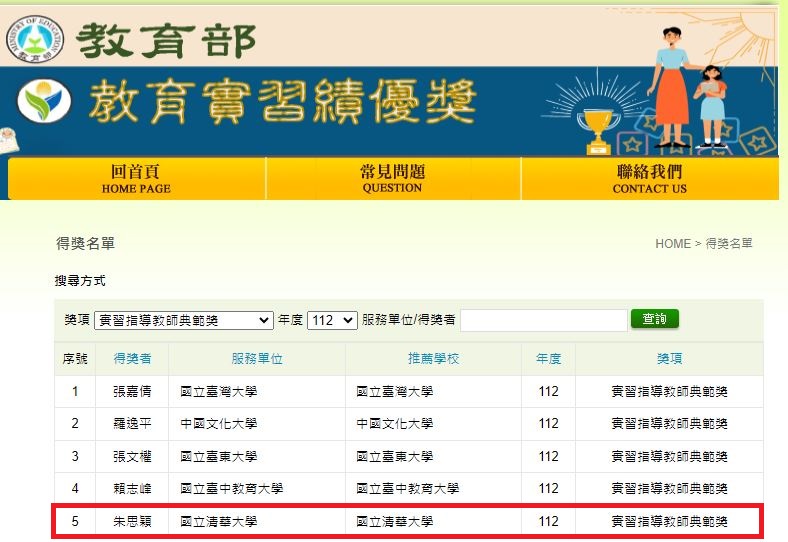The height and width of the screenshot is (542, 788).
Task: Select winner name 朱思穎
Action: (132, 521)
